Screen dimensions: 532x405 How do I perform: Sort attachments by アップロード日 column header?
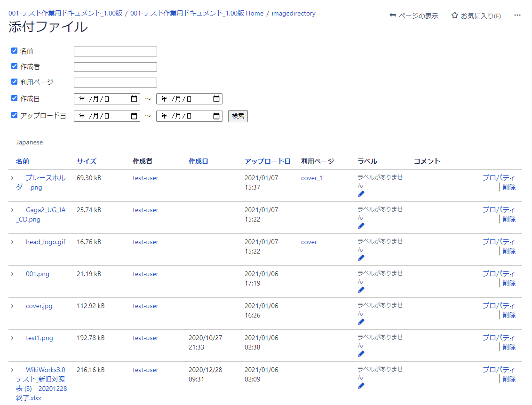tap(267, 161)
